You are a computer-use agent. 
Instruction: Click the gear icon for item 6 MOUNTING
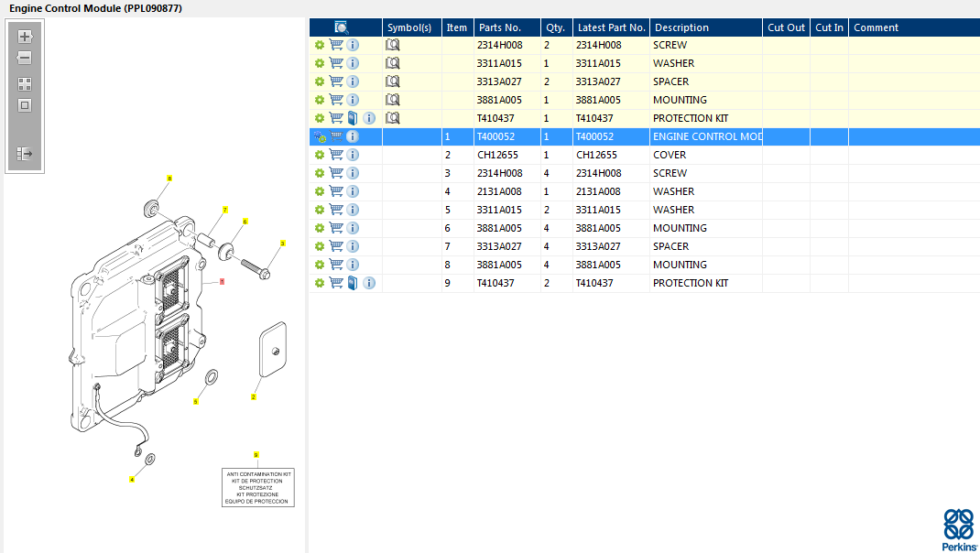pos(320,228)
